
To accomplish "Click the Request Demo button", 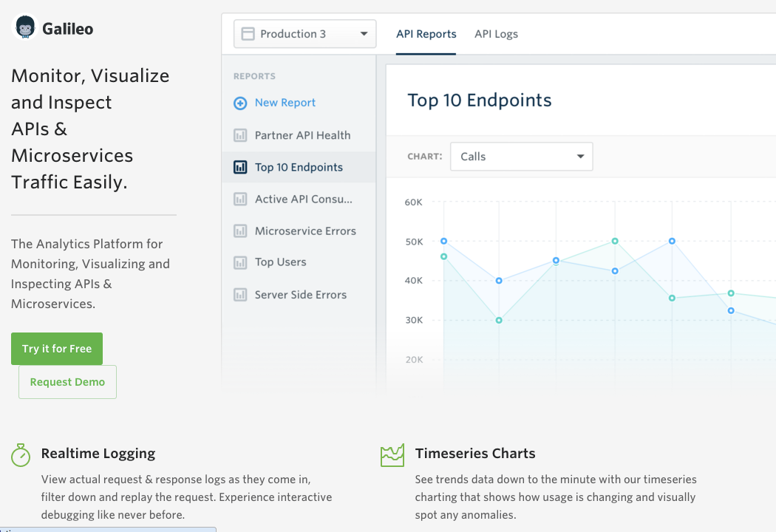I will pyautogui.click(x=67, y=382).
